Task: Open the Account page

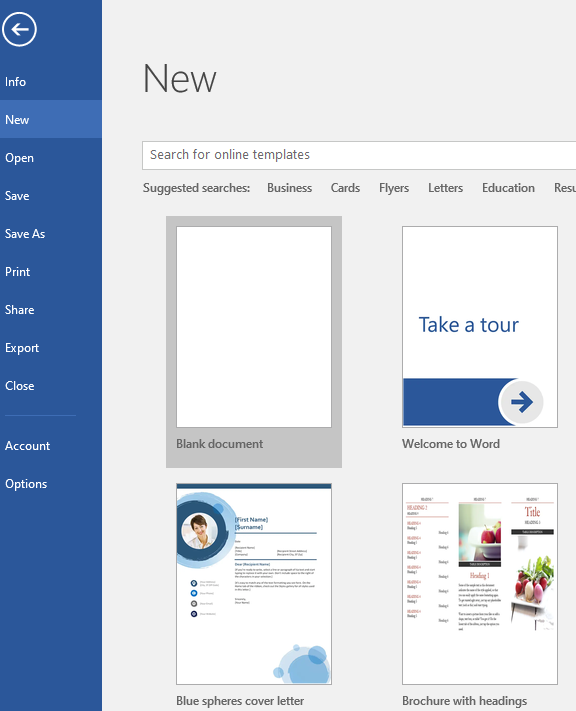Action: pyautogui.click(x=51, y=446)
